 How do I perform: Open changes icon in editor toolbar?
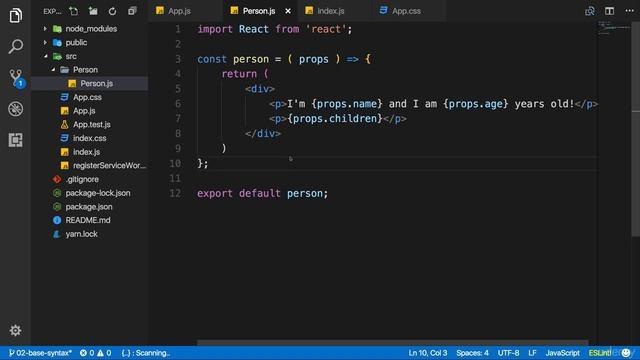590,11
